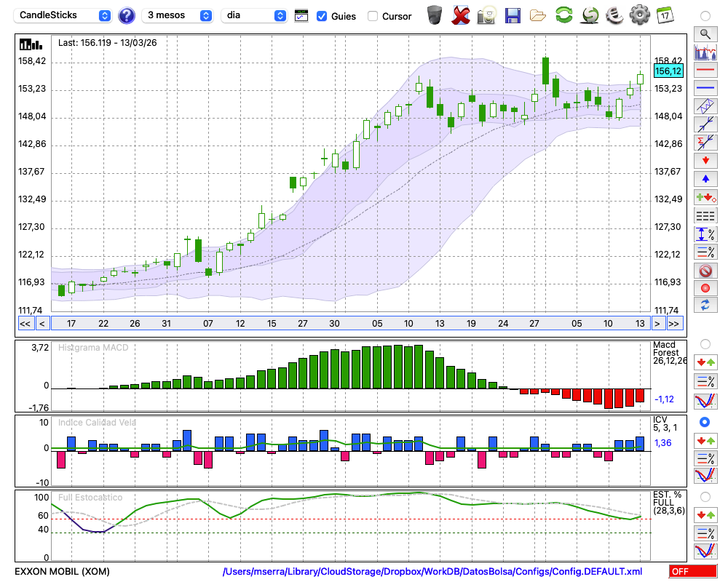Select the blue horizontal line tool
728x582 pixels.
(705, 88)
